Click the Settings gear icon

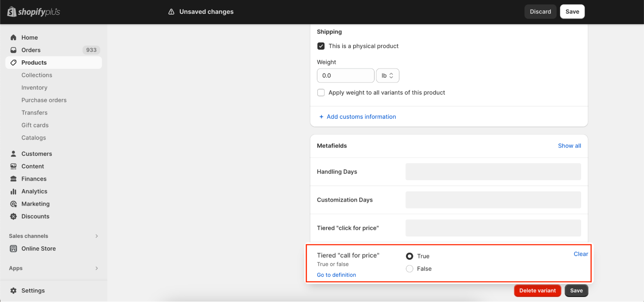pos(13,290)
